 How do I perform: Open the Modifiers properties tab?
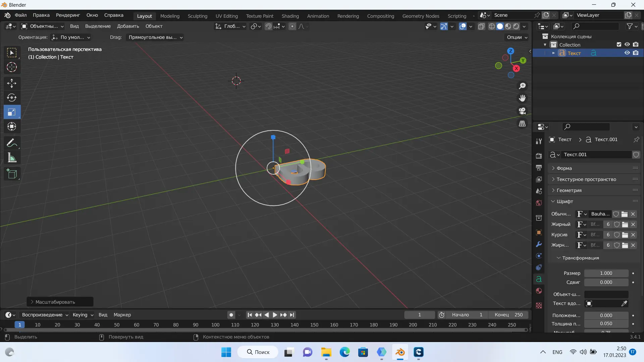click(x=539, y=244)
